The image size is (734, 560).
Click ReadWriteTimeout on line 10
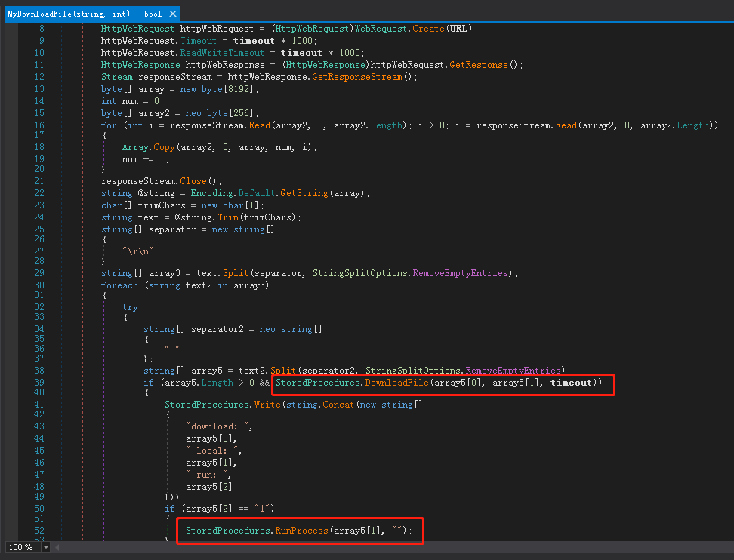(x=222, y=53)
